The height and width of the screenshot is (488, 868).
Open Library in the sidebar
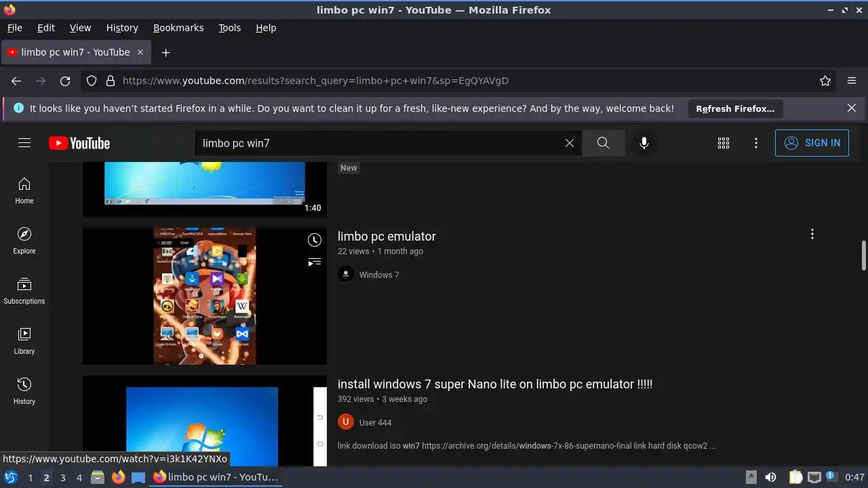click(24, 341)
